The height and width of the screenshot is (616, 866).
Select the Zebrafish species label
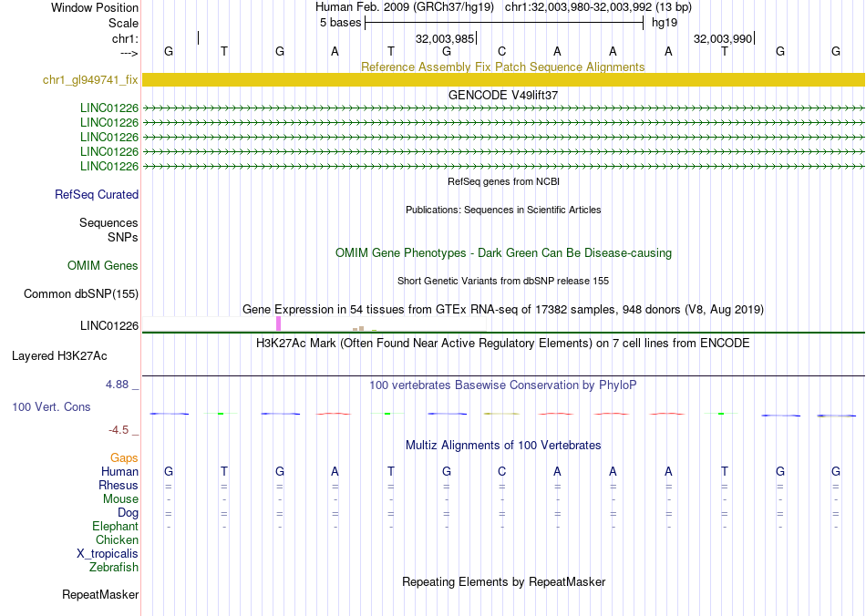point(114,567)
